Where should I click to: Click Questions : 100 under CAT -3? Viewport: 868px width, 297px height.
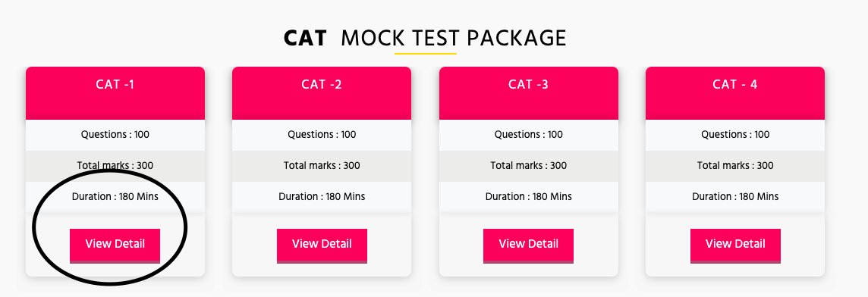529,135
